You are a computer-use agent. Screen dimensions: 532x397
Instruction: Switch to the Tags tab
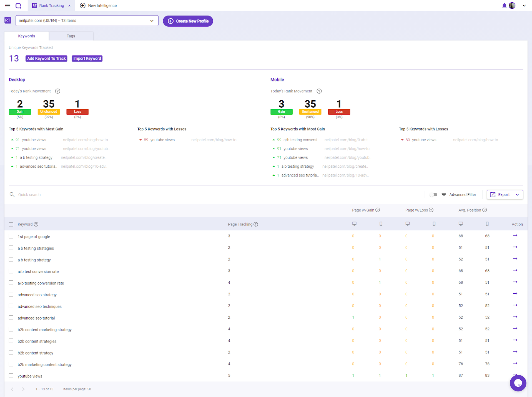[x=71, y=36]
